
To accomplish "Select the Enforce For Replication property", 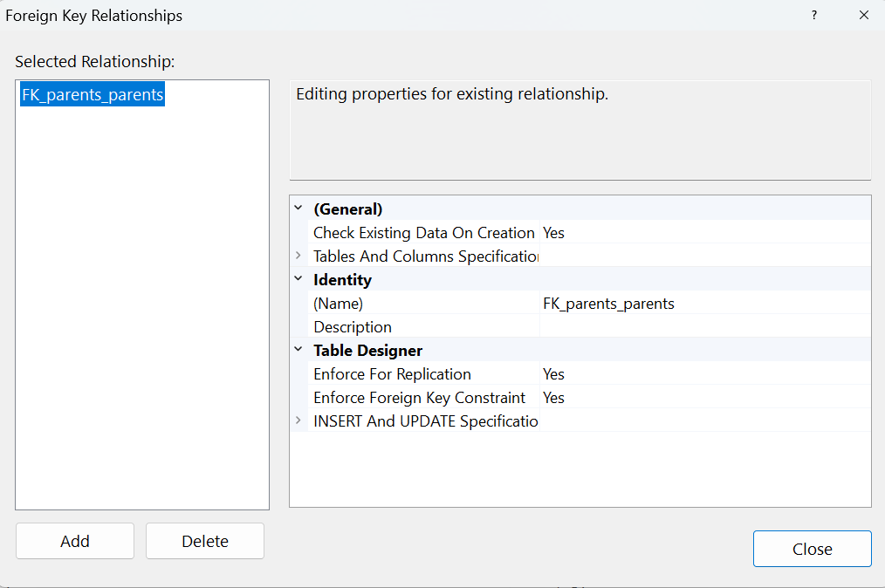I will point(392,374).
